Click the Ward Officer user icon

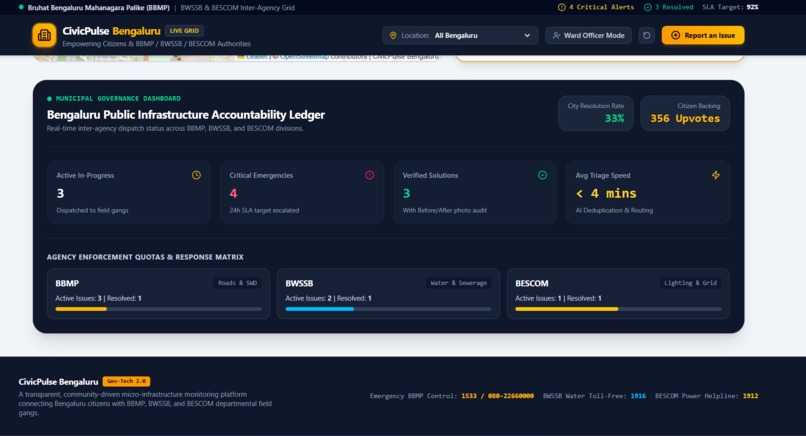(556, 35)
